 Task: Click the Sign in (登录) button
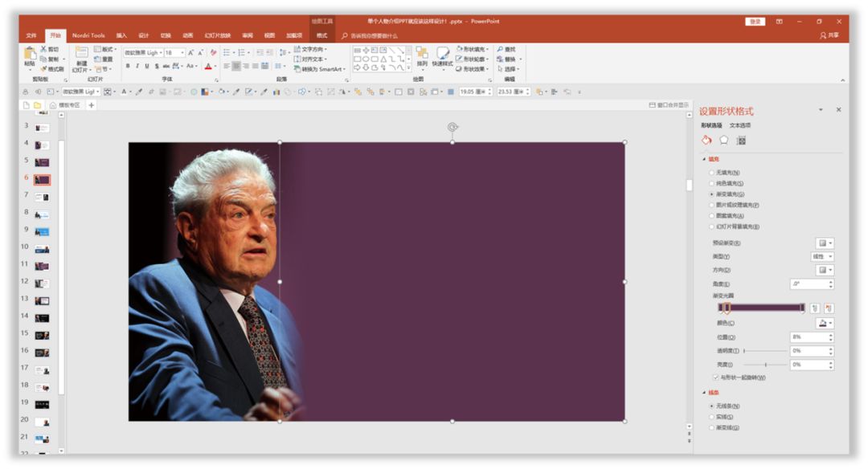point(755,22)
